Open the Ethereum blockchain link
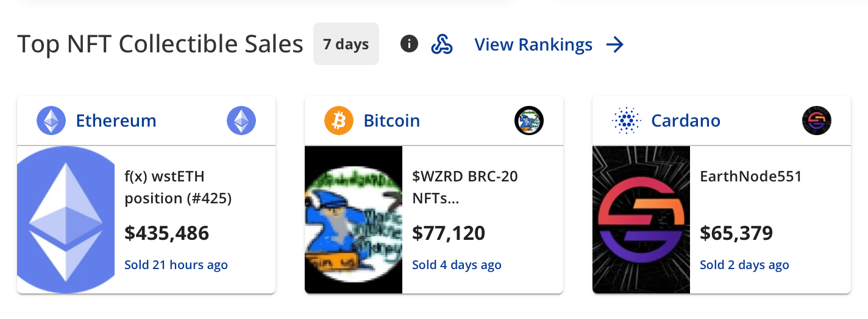The image size is (868, 319). pyautogui.click(x=116, y=121)
